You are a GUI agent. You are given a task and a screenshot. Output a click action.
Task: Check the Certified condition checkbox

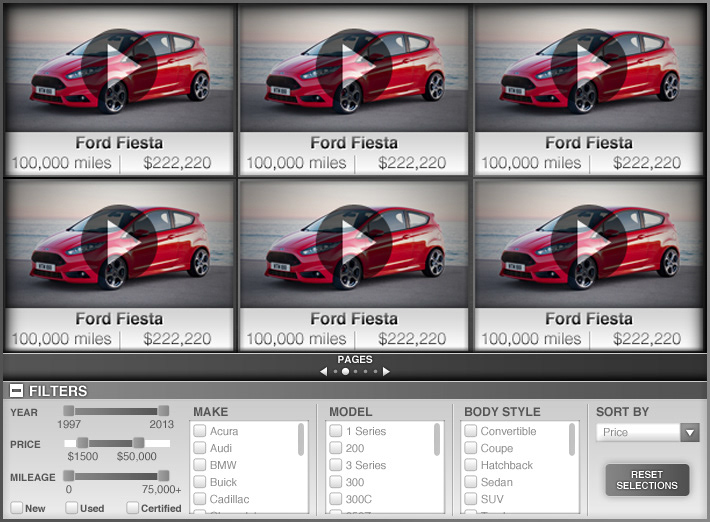[x=132, y=508]
